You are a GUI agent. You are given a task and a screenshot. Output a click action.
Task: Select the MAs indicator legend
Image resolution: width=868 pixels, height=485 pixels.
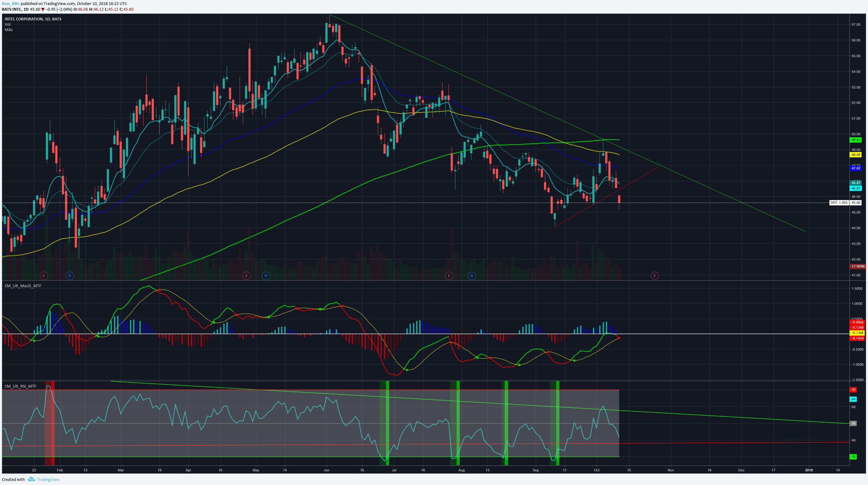(9, 30)
